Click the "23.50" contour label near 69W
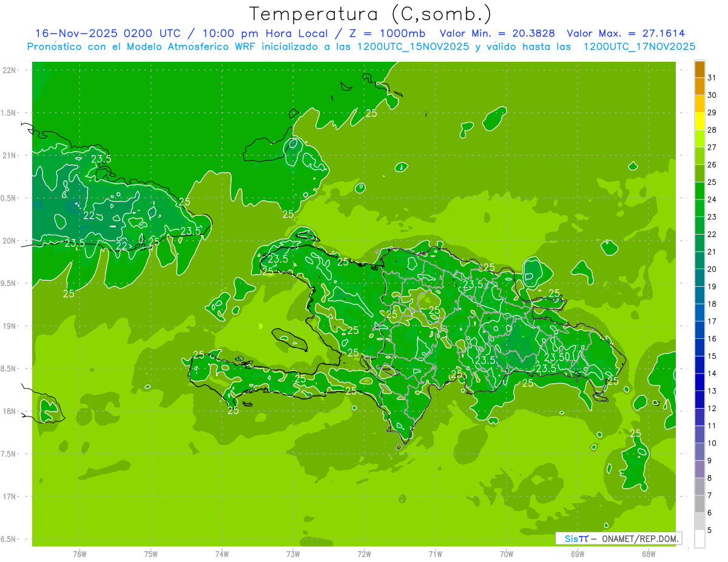The width and height of the screenshot is (728, 562). (x=558, y=357)
